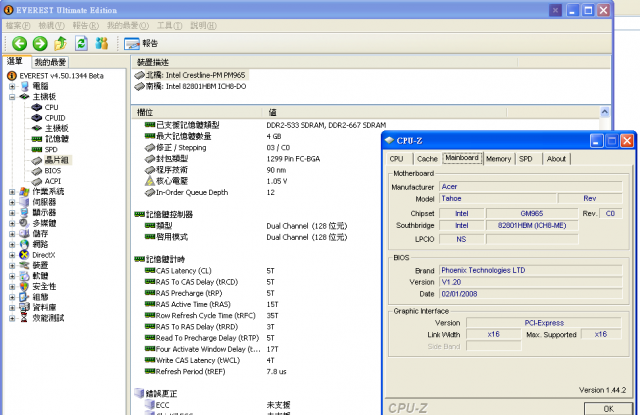Switch to the 選單 menu tab
The height and width of the screenshot is (415, 640).
pyautogui.click(x=16, y=61)
